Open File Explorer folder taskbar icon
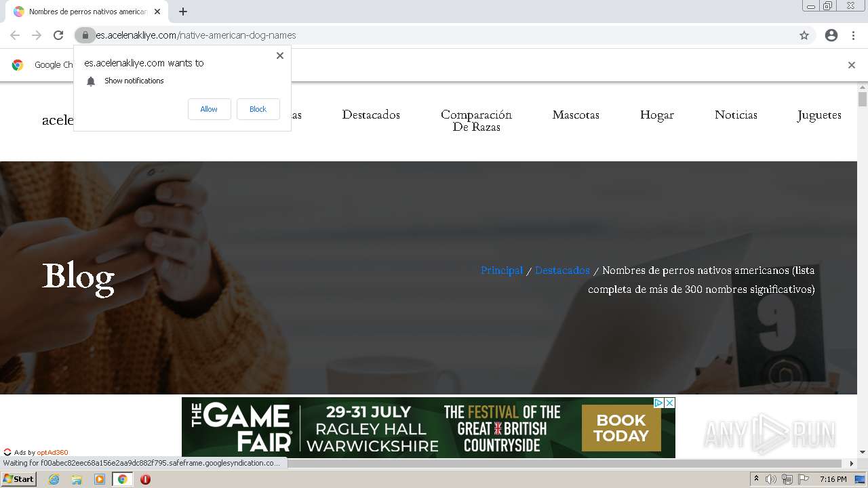 (77, 479)
